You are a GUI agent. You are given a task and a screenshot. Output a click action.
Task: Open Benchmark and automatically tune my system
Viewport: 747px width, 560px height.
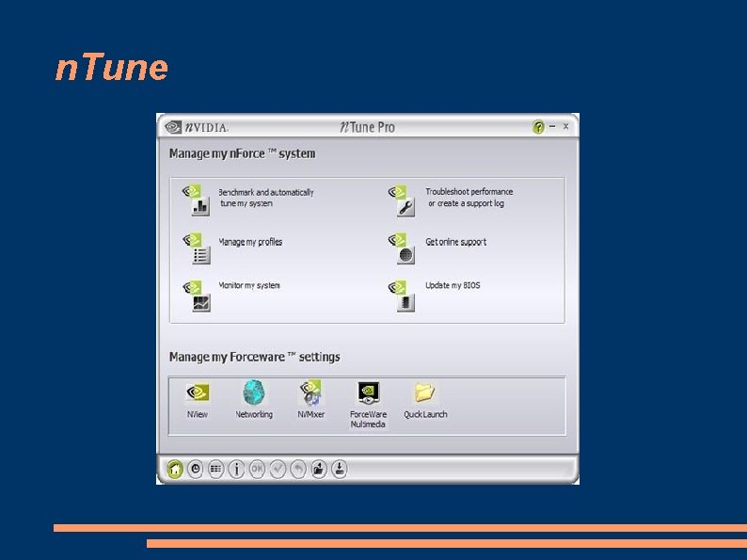coord(247,200)
